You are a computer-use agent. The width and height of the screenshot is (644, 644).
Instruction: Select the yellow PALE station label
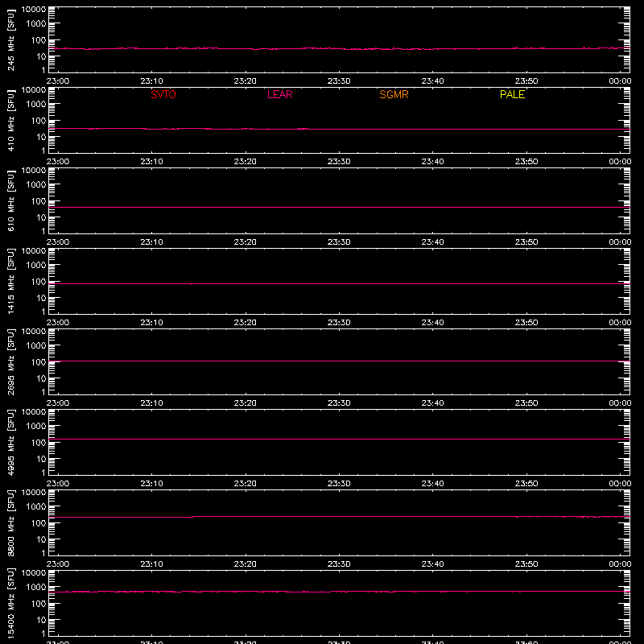[x=512, y=94]
